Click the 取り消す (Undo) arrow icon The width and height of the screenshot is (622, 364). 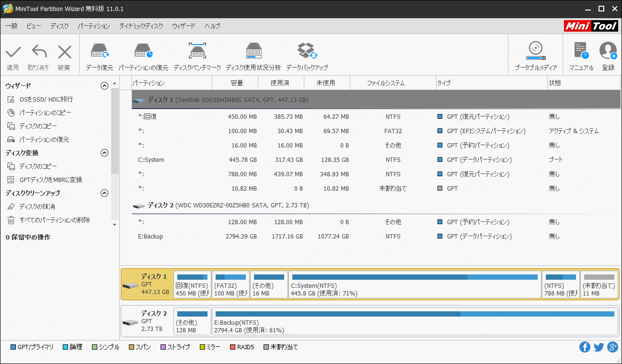click(x=39, y=52)
